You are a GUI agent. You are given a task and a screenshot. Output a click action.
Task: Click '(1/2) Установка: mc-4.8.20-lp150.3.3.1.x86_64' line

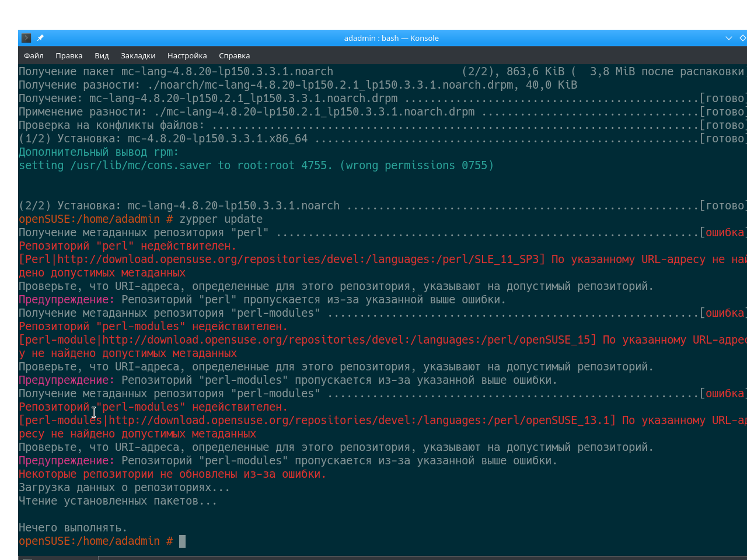click(x=163, y=139)
